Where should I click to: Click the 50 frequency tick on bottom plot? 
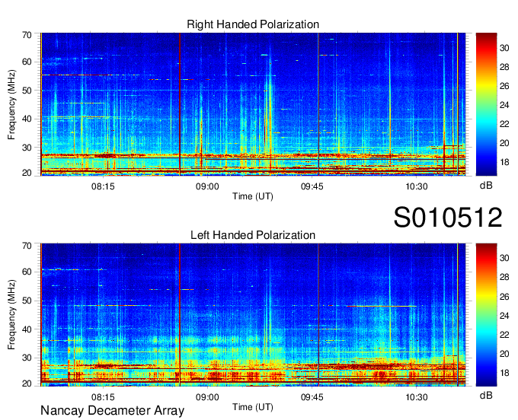27,301
